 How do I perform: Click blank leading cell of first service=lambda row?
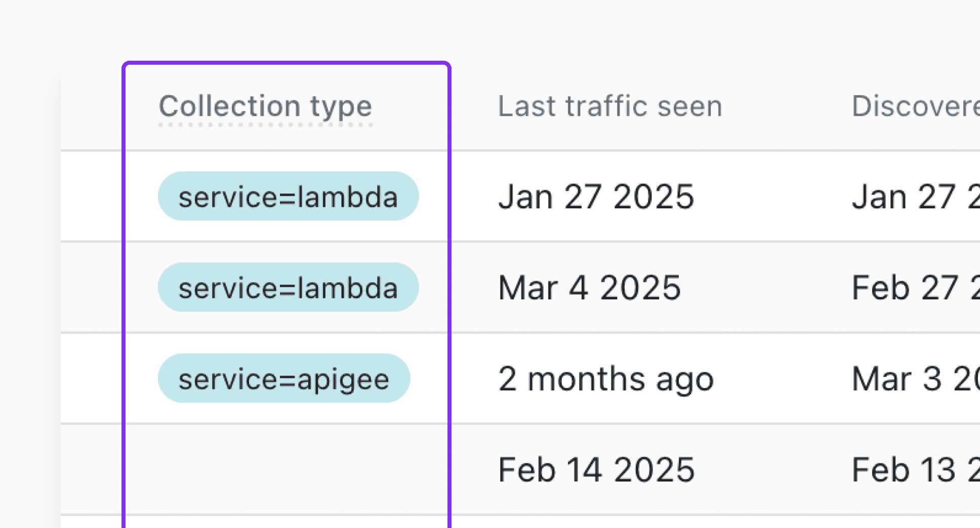92,196
